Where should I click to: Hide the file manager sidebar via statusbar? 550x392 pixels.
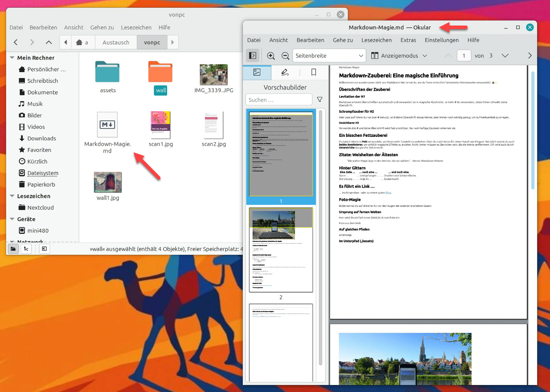pyautogui.click(x=44, y=249)
